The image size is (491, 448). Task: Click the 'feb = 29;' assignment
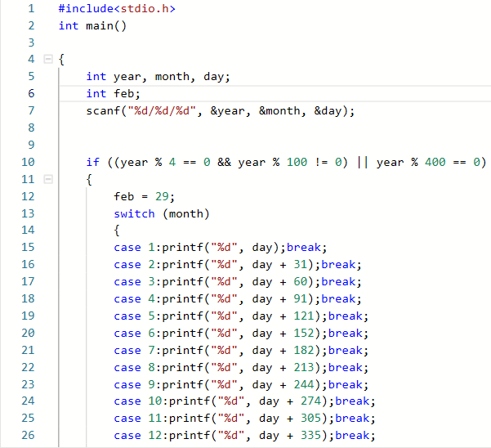[144, 196]
